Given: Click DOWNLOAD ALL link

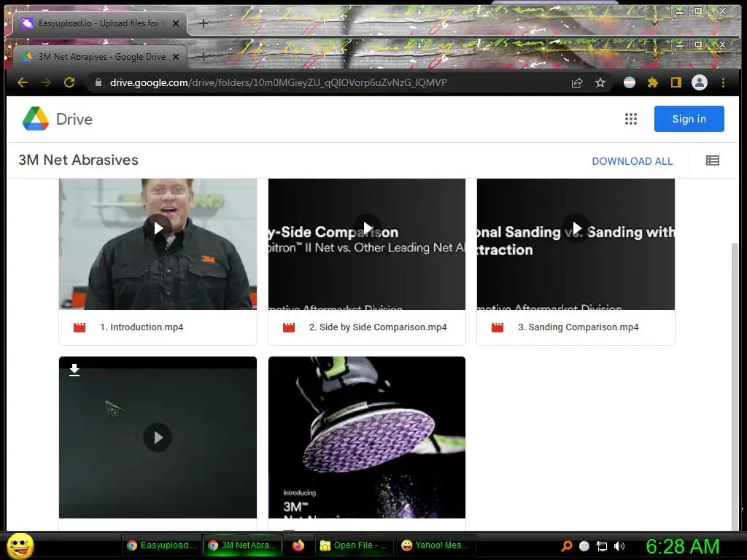Looking at the screenshot, I should [x=632, y=161].
